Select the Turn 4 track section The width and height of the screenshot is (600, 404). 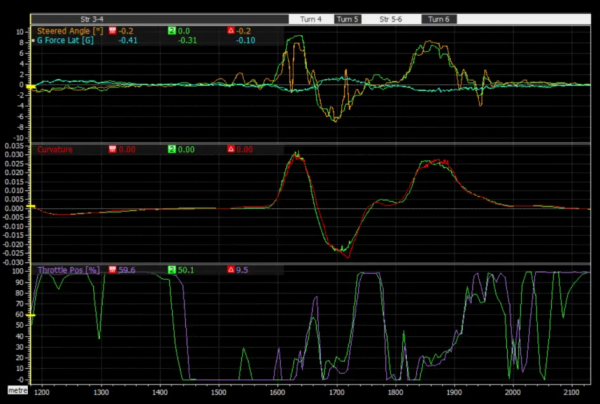click(x=309, y=19)
